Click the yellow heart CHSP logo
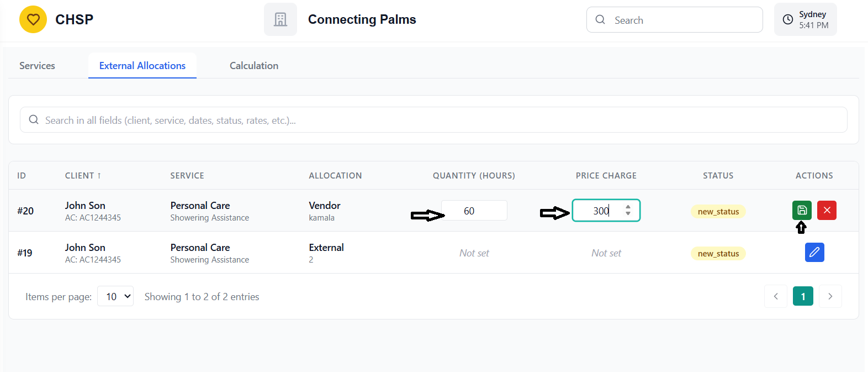 coord(33,20)
